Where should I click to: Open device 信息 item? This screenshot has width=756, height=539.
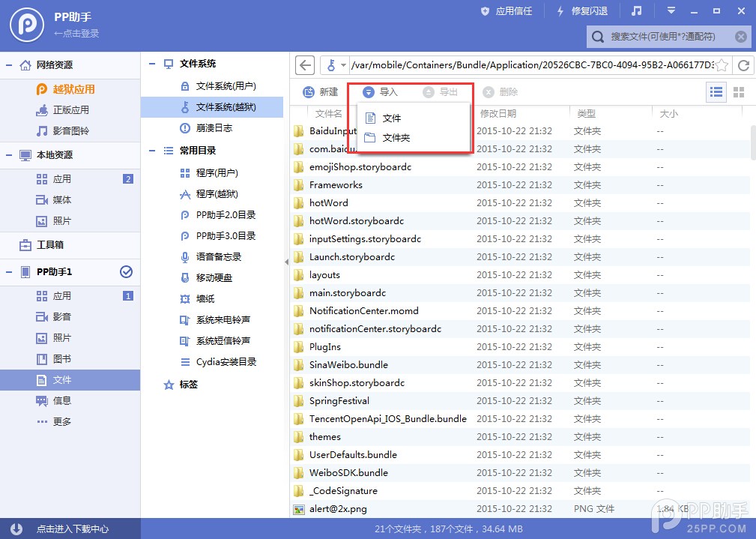click(70, 400)
